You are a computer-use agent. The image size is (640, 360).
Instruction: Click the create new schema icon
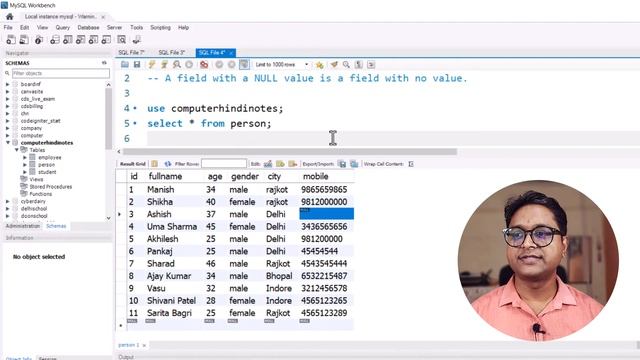click(54, 40)
